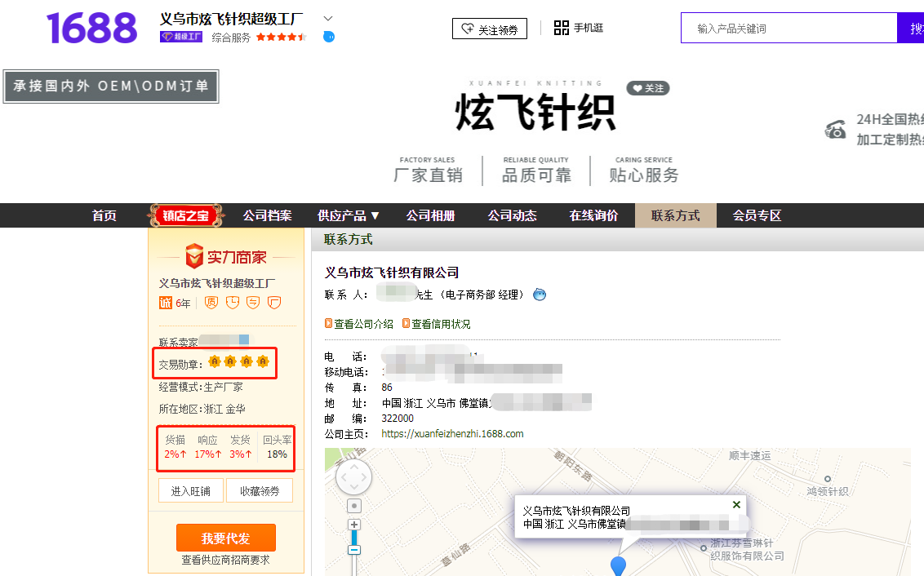924x576 pixels.
Task: Click the first trade medal icon
Action: coord(215,361)
